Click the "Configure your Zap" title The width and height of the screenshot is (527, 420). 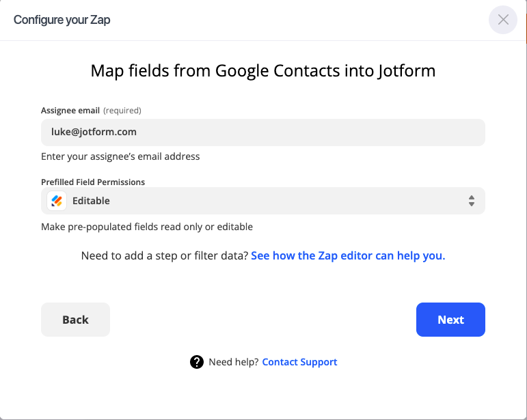[x=62, y=20]
